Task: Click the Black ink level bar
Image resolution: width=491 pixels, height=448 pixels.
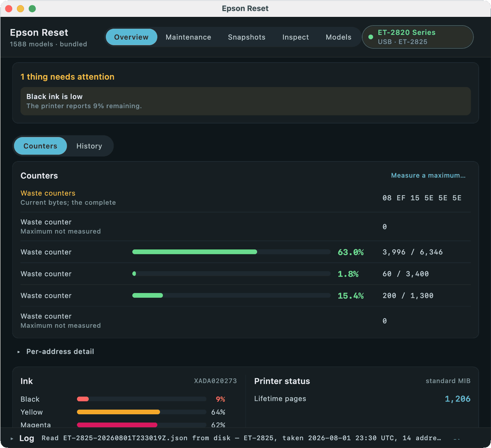Action: tap(142, 399)
